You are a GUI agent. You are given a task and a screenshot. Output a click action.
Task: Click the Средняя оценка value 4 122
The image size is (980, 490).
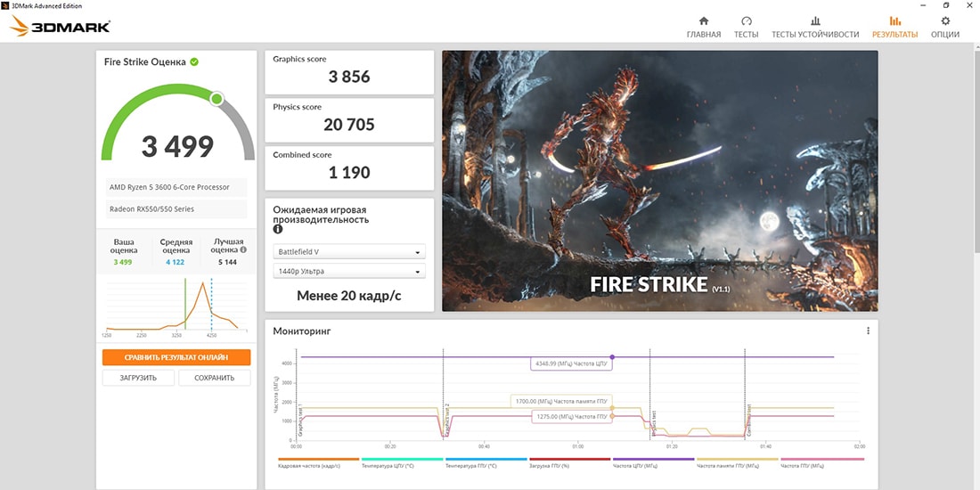[x=175, y=262]
